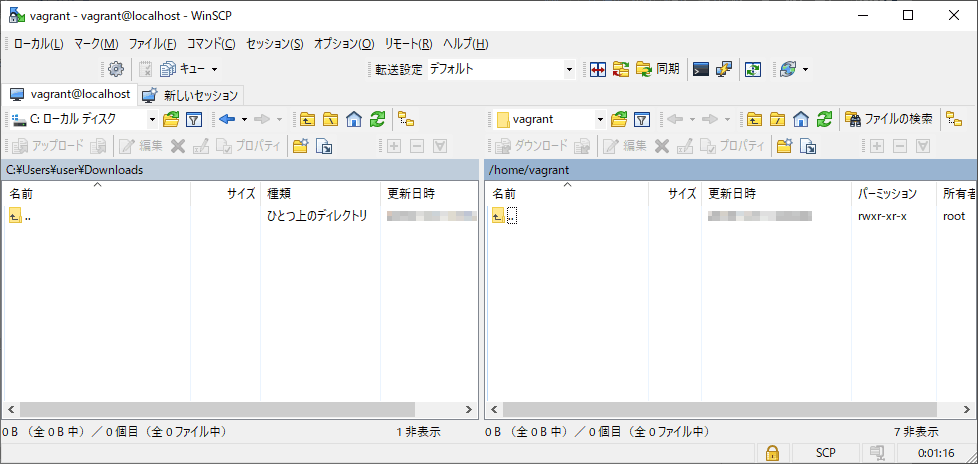The height and width of the screenshot is (464, 978).
Task: Expand the キュー dropdown arrow
Action: point(215,69)
